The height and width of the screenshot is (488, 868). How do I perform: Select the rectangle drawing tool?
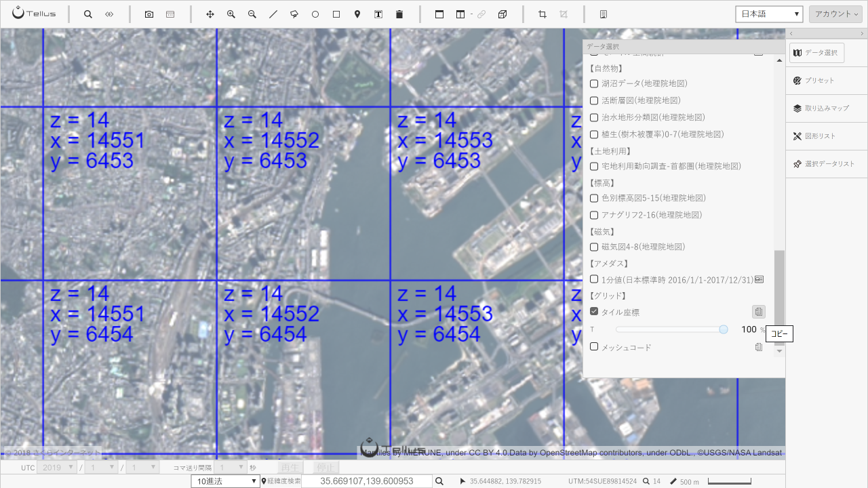point(336,14)
